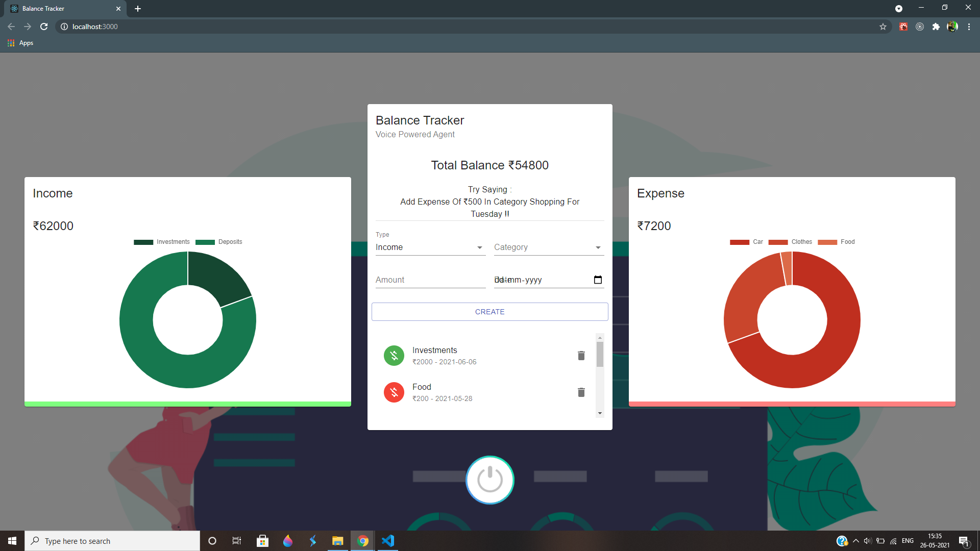Viewport: 980px width, 551px height.
Task: Open Task View from taskbar
Action: pyautogui.click(x=237, y=541)
